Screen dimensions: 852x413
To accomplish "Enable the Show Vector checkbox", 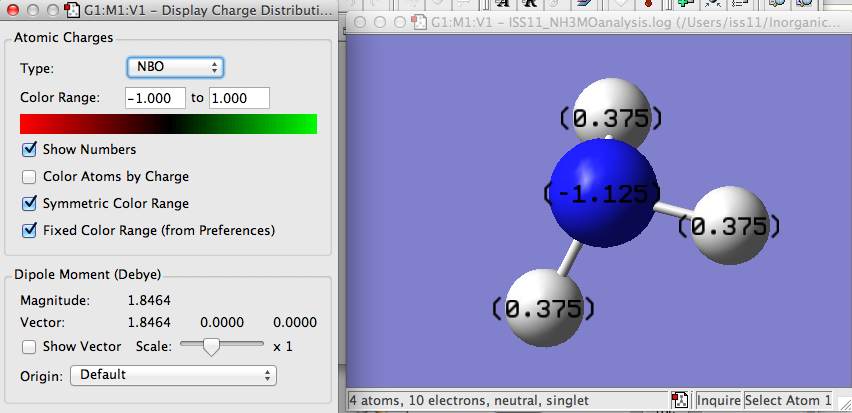I will [29, 347].
